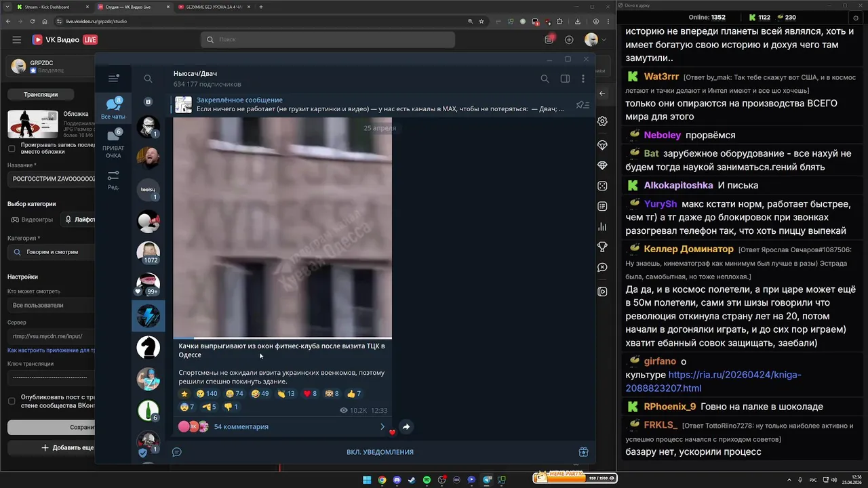Open VK Видео notifications icon

coord(550,40)
